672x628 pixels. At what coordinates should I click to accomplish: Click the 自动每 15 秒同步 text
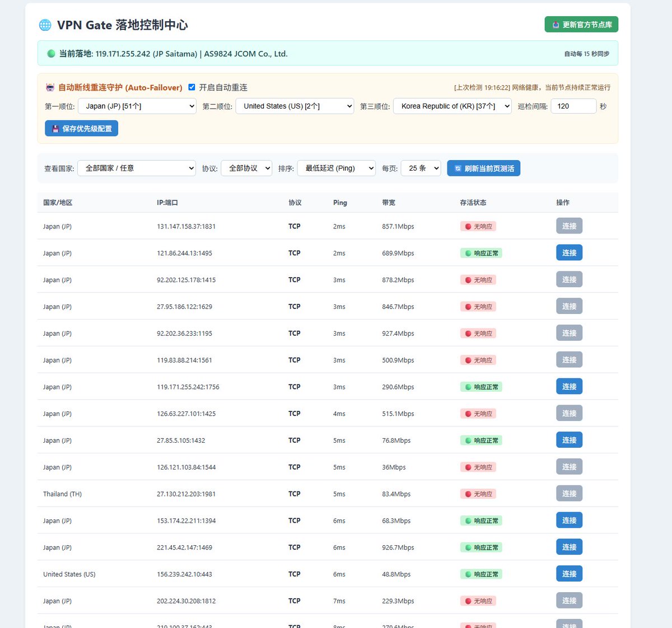(587, 54)
